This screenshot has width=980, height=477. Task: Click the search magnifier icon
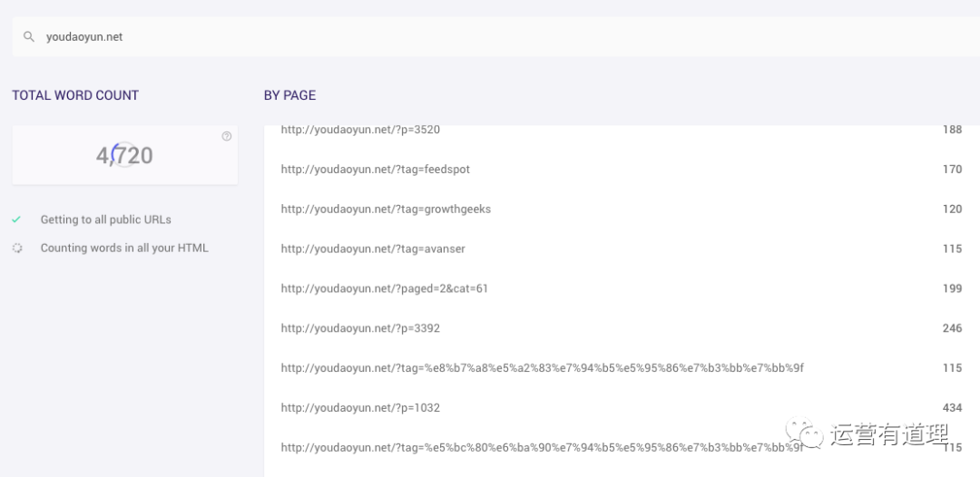point(29,37)
